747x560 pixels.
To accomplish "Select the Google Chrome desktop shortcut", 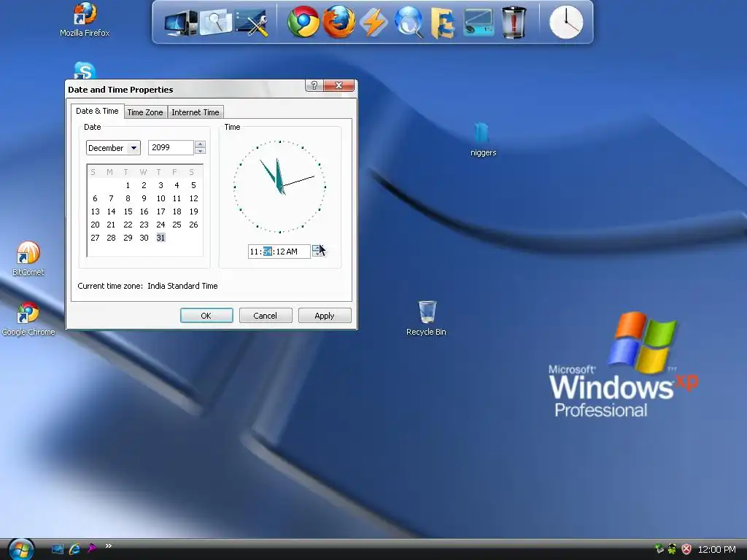I will pyautogui.click(x=28, y=319).
